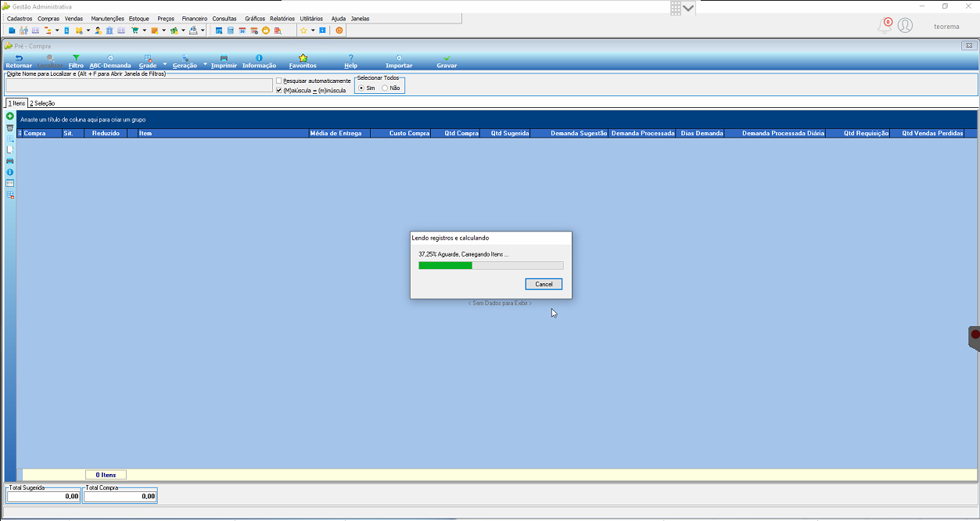The image size is (980, 521).
Task: Open dropdown arrow beside the shopping cart icon
Action: [x=144, y=31]
